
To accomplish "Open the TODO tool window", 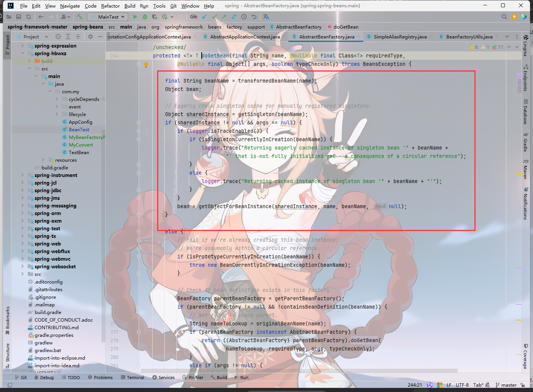I will pos(70,378).
